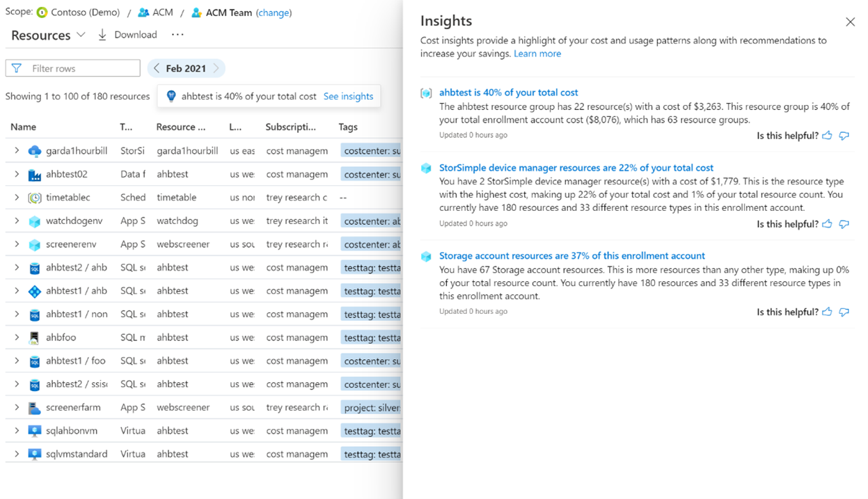Click the Feb 2021 date pill

[186, 68]
